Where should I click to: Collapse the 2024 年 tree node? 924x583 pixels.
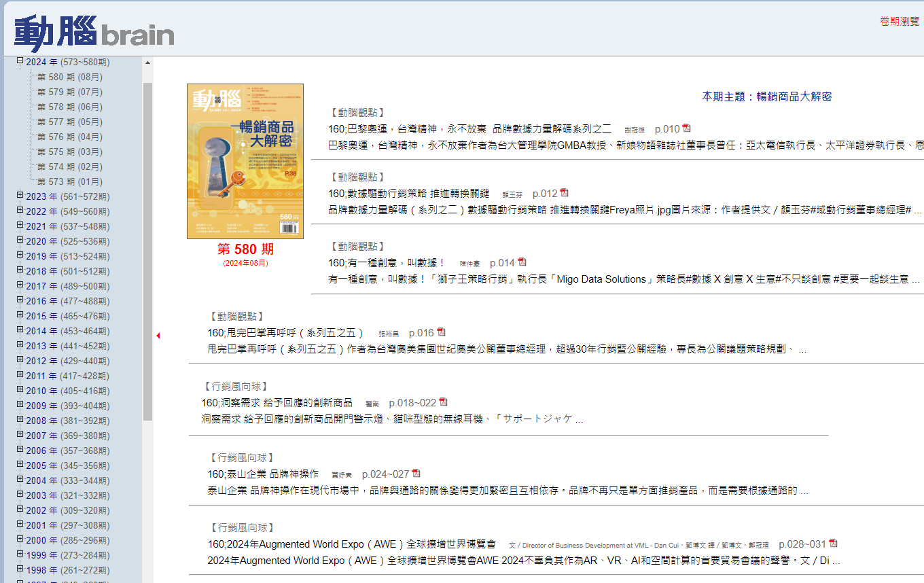[x=20, y=61]
